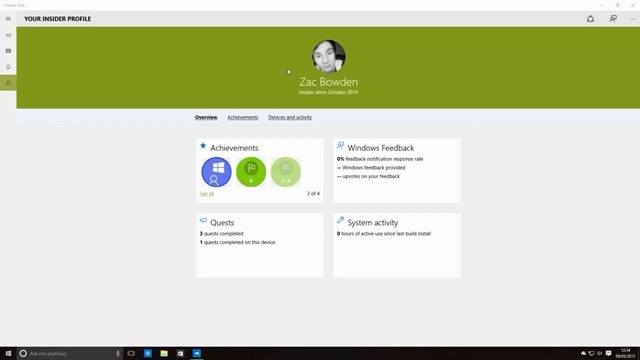Open the hamburger navigation menu

pos(8,19)
